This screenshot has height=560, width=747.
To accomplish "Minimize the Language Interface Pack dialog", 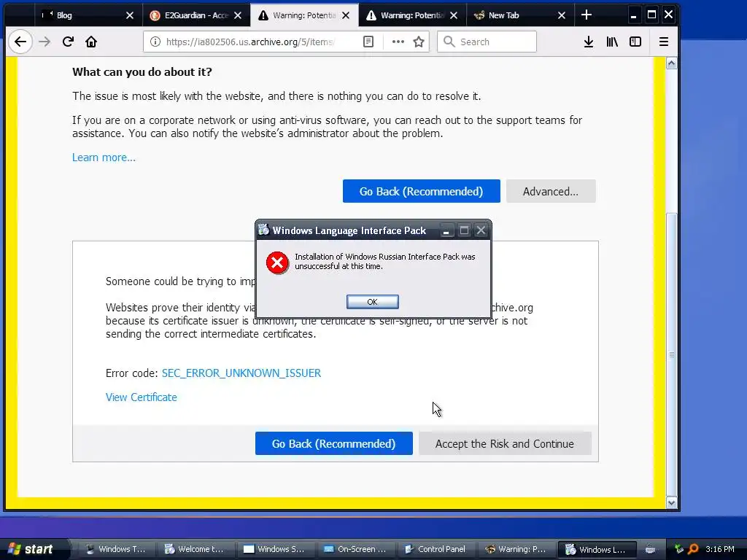I will point(446,231).
